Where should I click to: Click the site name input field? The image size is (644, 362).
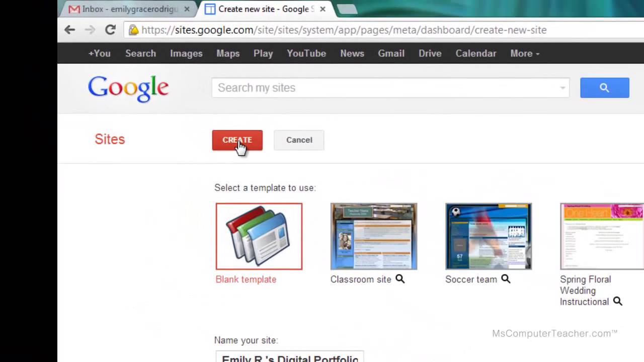coord(289,356)
